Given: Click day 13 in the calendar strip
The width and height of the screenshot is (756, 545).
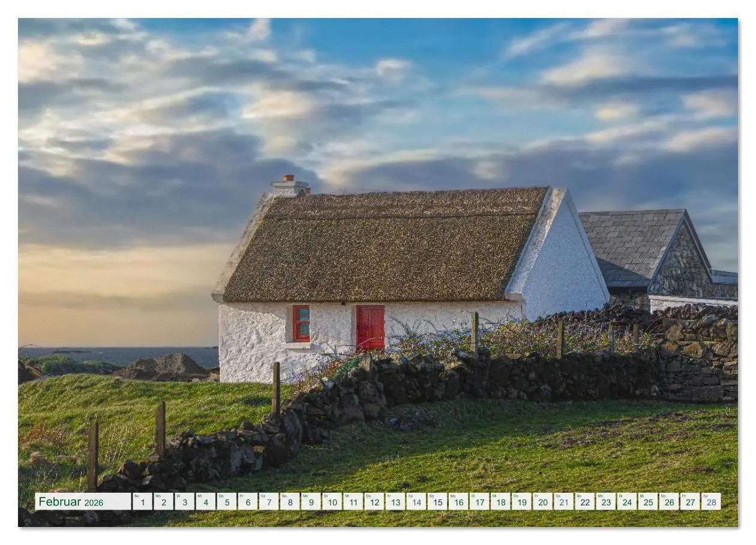Looking at the screenshot, I should [395, 502].
